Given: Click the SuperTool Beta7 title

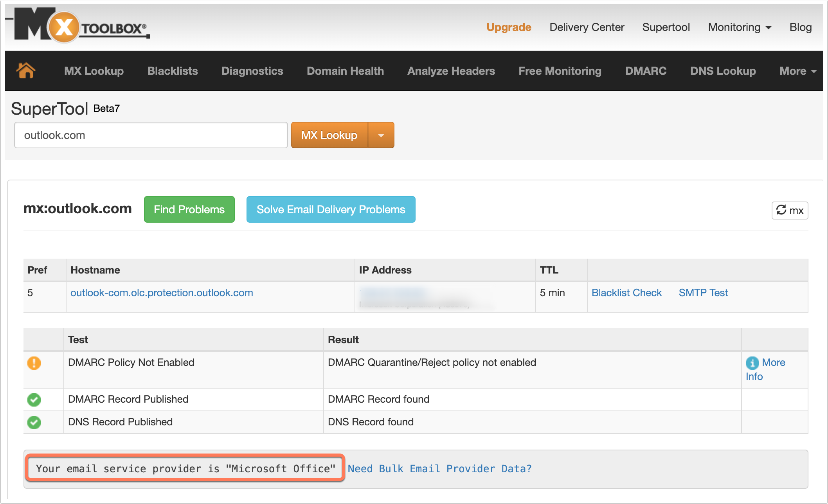Looking at the screenshot, I should tap(65, 108).
